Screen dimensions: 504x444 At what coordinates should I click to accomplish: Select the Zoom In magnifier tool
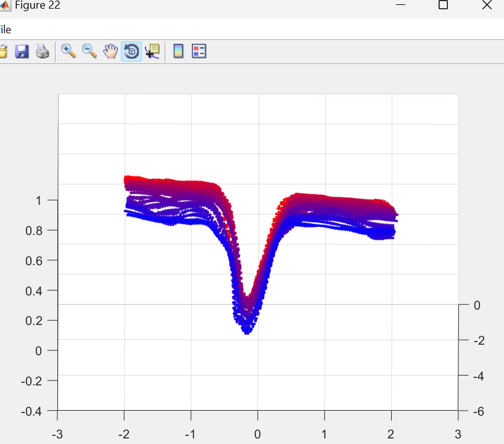68,52
